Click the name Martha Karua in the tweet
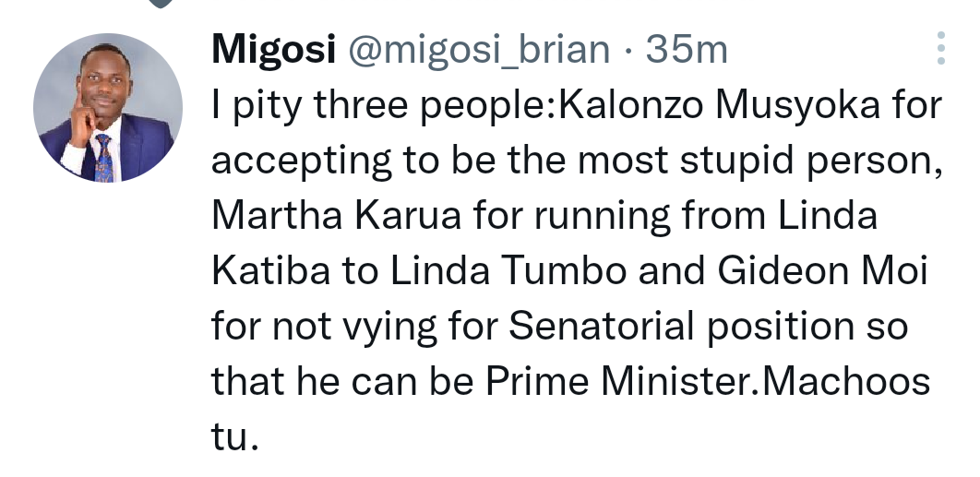Screen dimensions: 980x477 pos(336,216)
